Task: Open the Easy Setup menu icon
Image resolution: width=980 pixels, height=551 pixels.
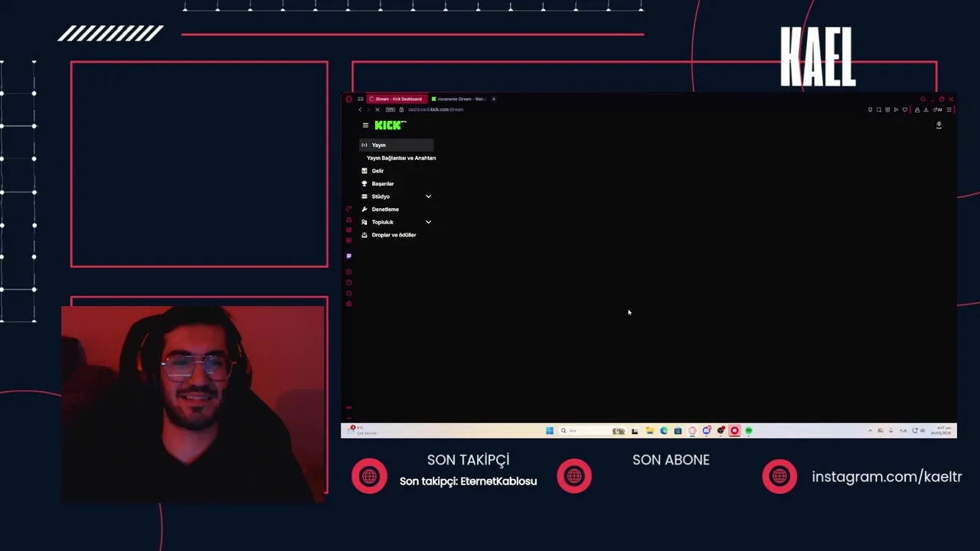Action: [x=949, y=109]
